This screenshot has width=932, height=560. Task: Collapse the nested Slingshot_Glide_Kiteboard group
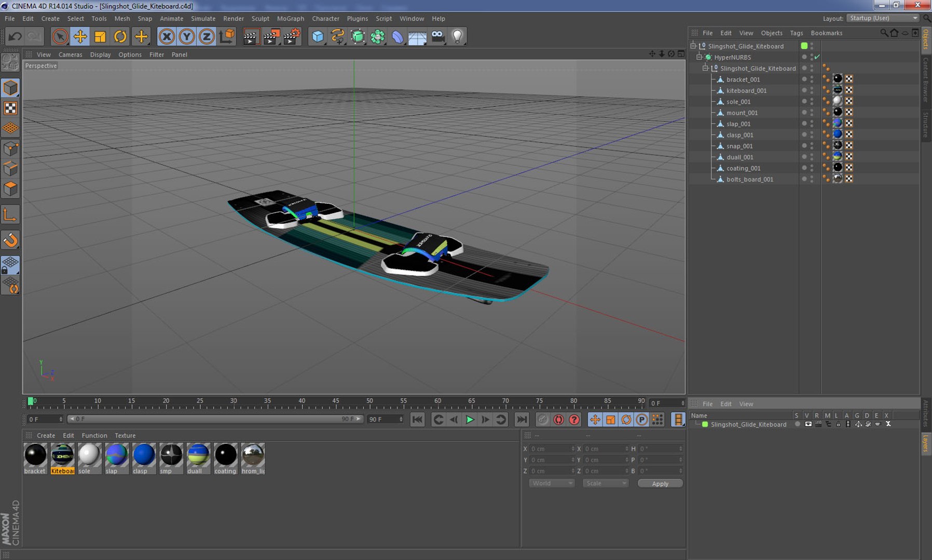(x=706, y=68)
